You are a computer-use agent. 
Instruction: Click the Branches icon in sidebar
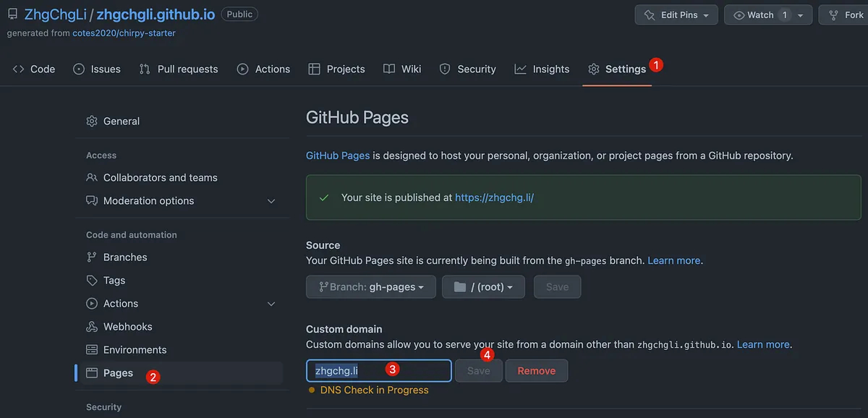(x=92, y=257)
